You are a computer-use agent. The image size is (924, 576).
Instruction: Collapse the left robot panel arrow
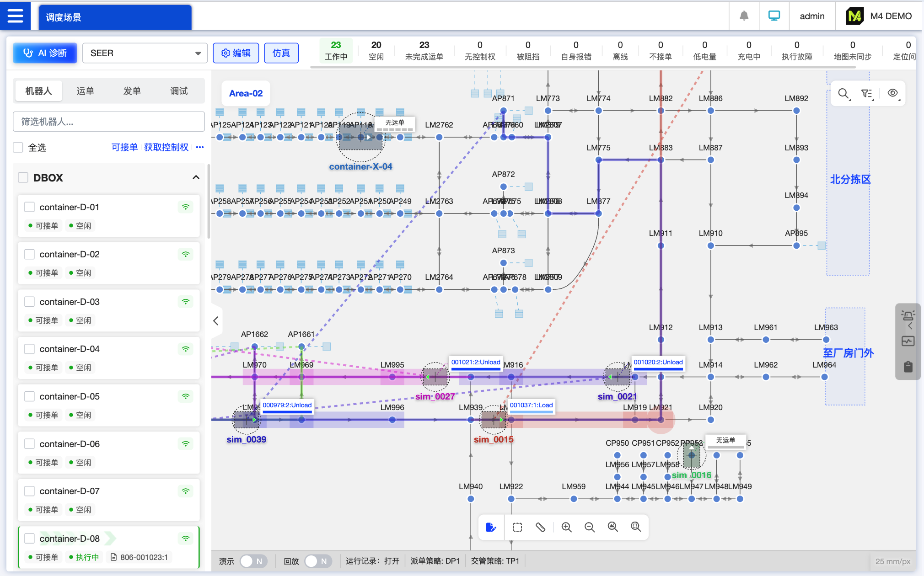click(x=216, y=321)
